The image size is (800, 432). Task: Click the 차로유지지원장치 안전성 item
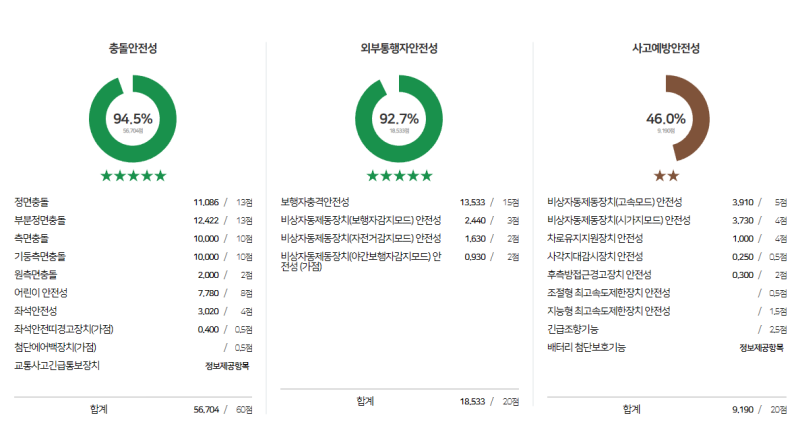595,238
